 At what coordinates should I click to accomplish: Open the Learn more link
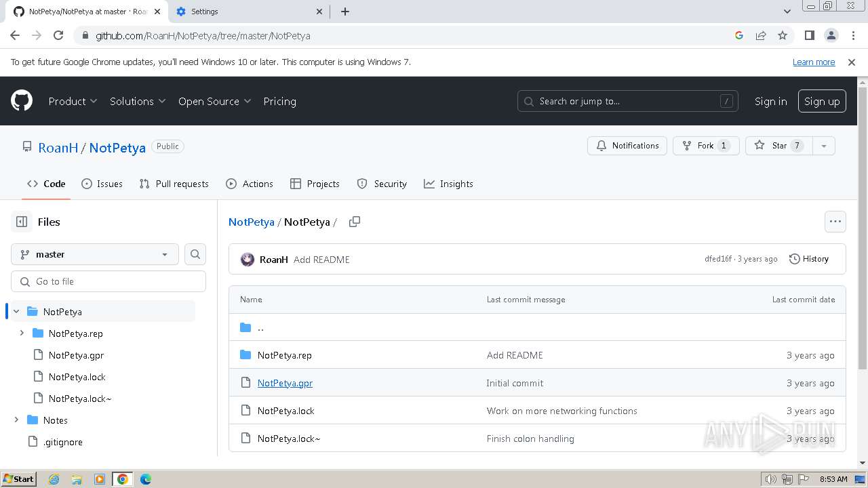[814, 62]
